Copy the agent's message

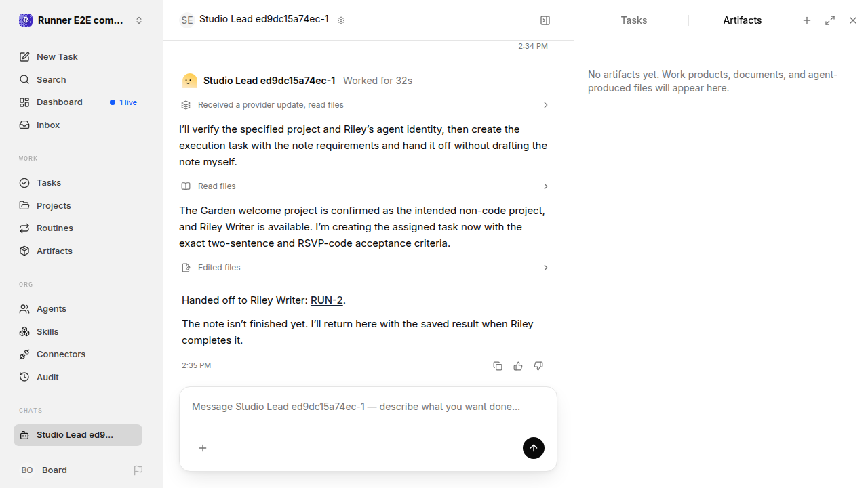point(498,366)
